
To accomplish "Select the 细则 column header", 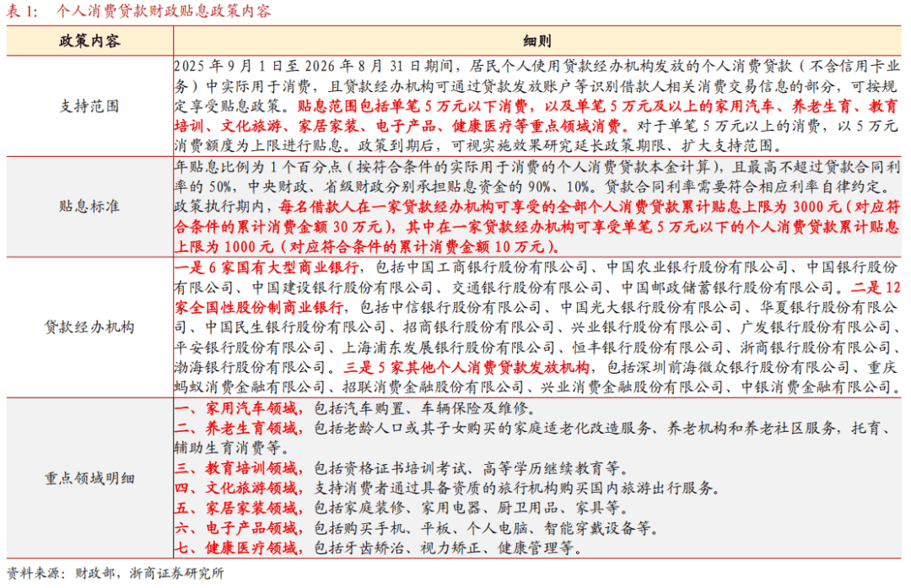I will coord(536,40).
